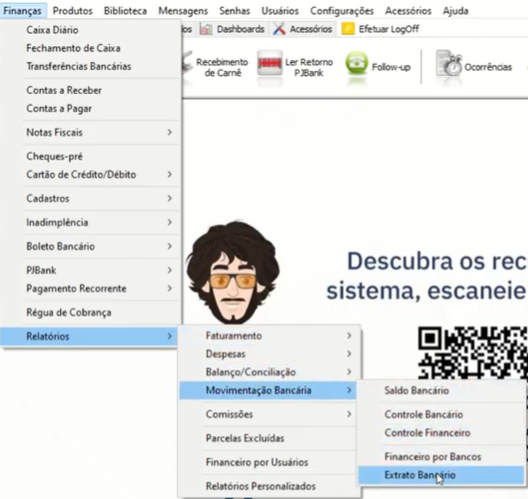
Task: Click the yellow Efetuar LogOff icon
Action: 348,29
